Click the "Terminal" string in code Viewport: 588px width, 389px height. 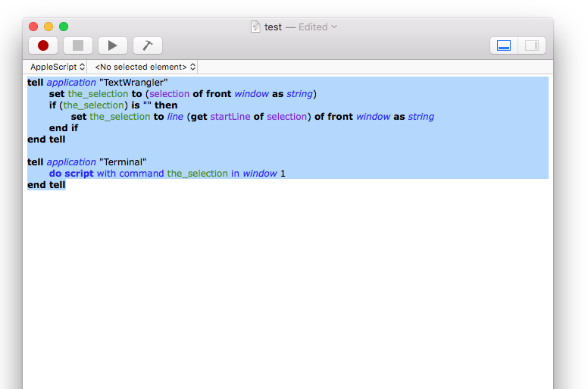[x=123, y=162]
